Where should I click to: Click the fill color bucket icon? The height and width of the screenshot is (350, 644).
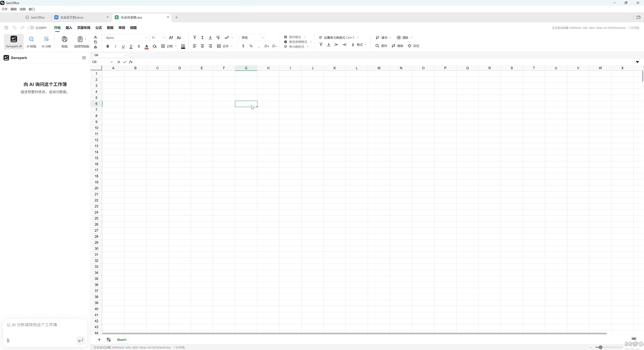(x=154, y=46)
